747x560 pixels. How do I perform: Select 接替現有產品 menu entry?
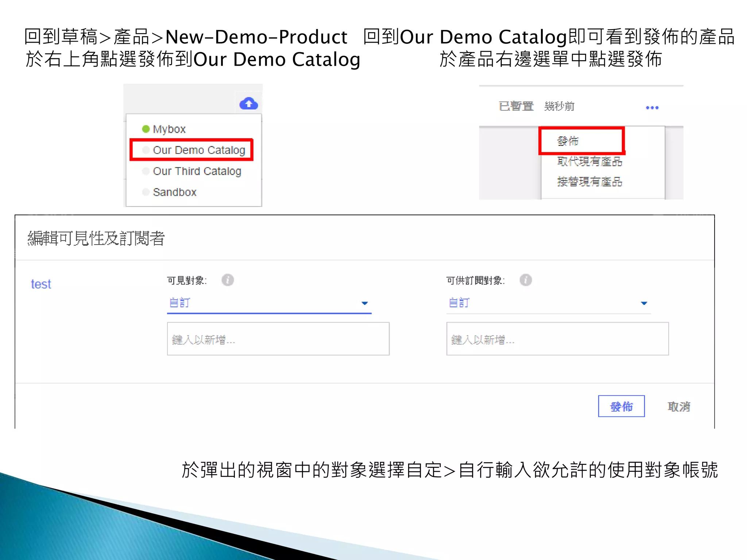(589, 182)
